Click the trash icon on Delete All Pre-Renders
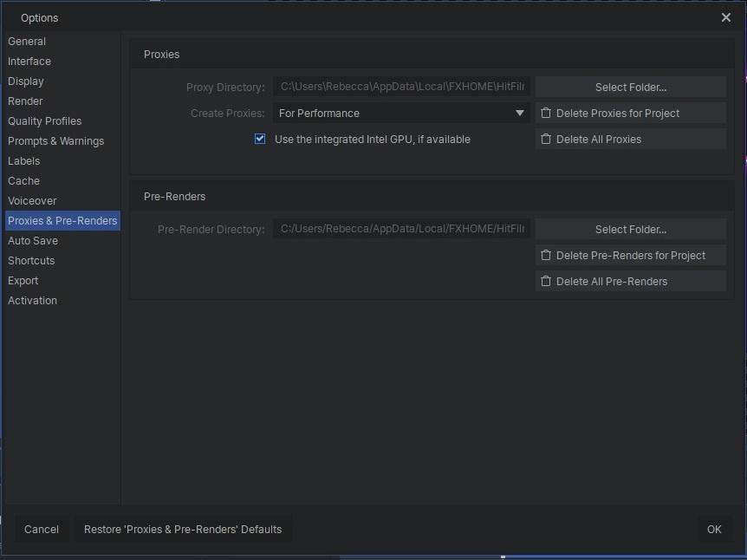Screen dimensions: 747x560 point(547,281)
